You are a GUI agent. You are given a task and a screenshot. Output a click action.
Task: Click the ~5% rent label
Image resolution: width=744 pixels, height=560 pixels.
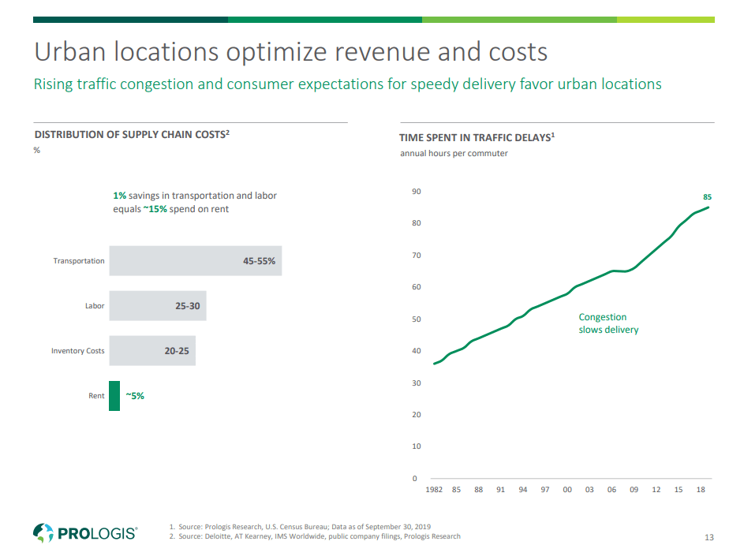pos(133,395)
